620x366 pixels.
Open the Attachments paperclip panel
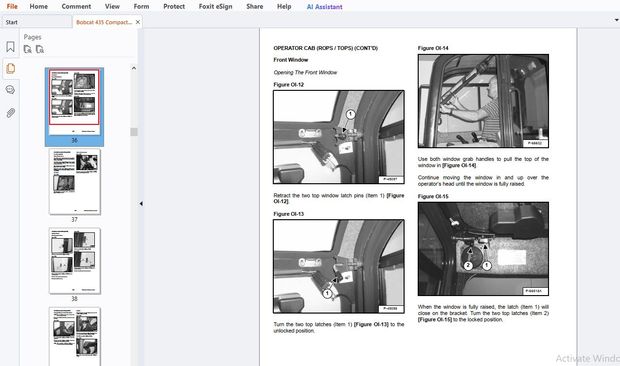11,113
